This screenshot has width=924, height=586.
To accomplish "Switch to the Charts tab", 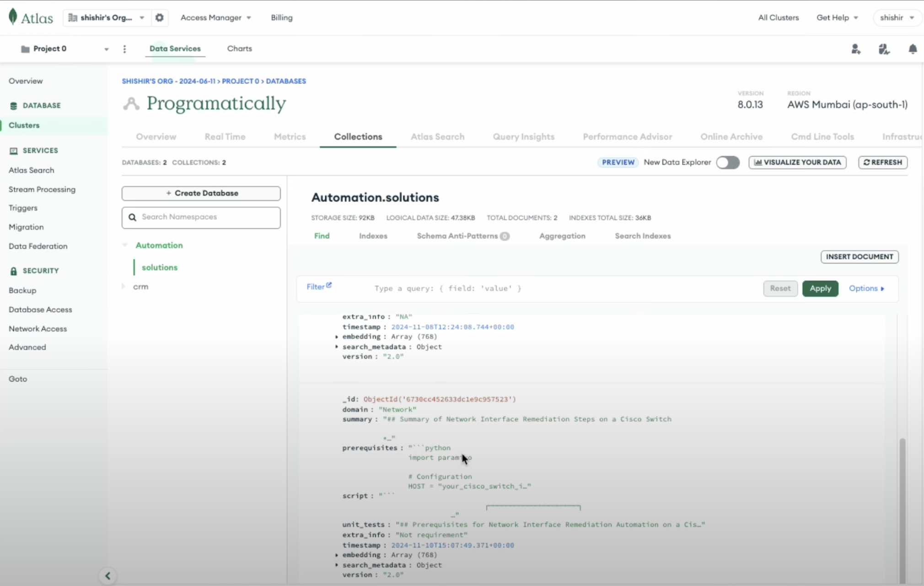I will click(239, 49).
